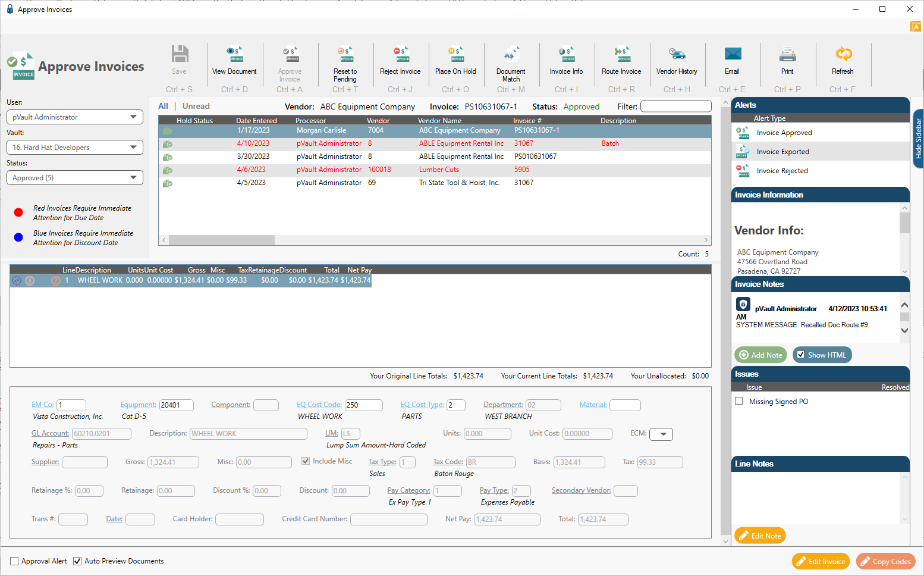Click Route Invoice toolbar icon
This screenshot has height=576, width=924.
coord(621,54)
